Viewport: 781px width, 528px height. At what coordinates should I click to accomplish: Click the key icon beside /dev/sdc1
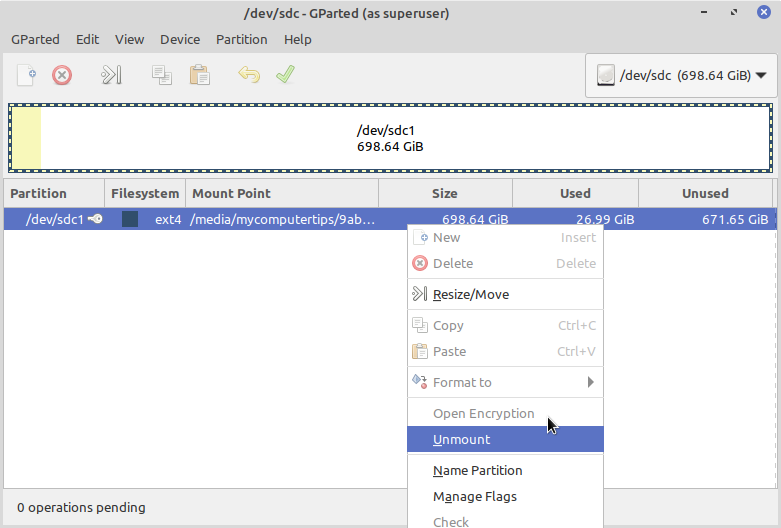95,219
